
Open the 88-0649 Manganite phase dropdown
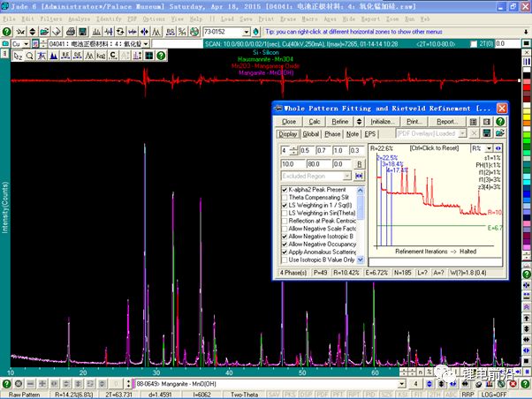coord(402,384)
